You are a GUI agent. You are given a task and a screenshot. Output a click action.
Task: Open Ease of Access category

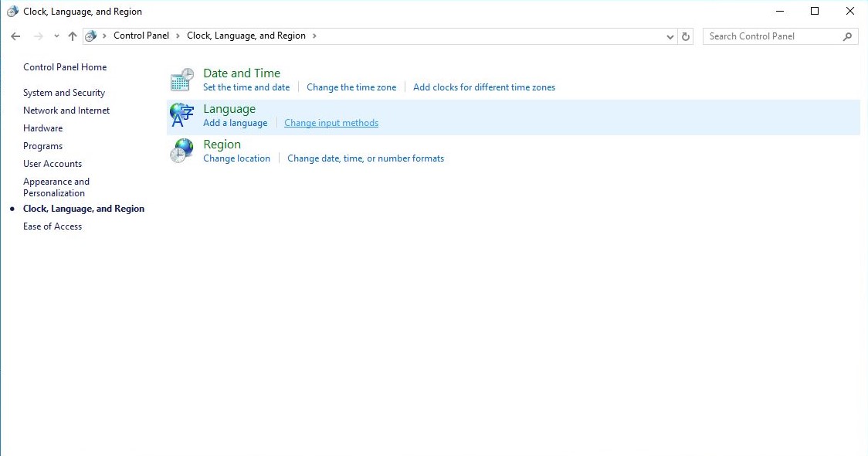[53, 226]
